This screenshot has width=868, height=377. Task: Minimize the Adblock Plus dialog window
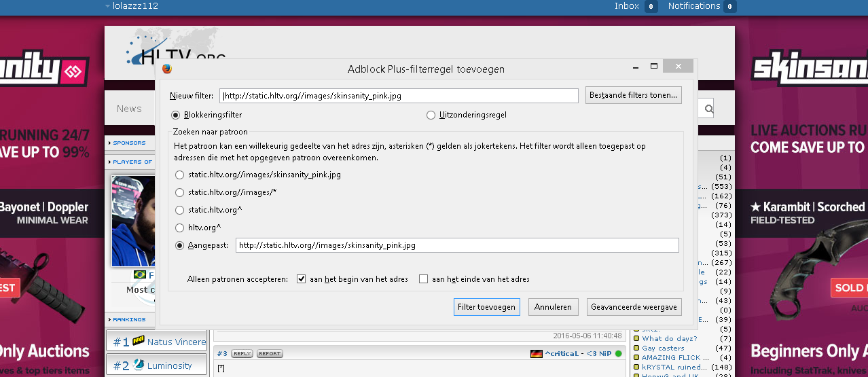pyautogui.click(x=634, y=67)
